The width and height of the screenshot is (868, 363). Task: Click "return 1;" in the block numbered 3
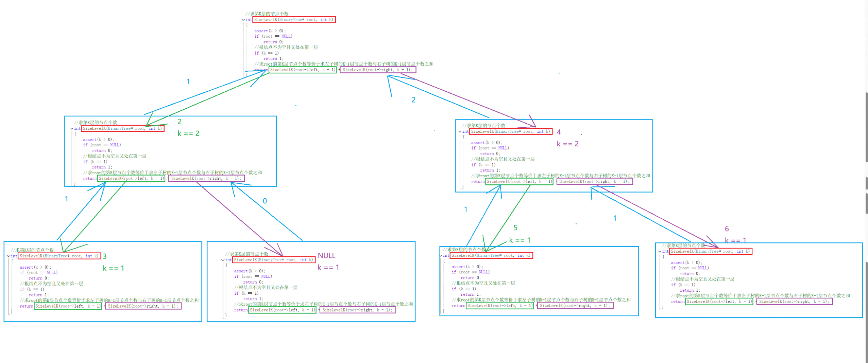(38, 295)
